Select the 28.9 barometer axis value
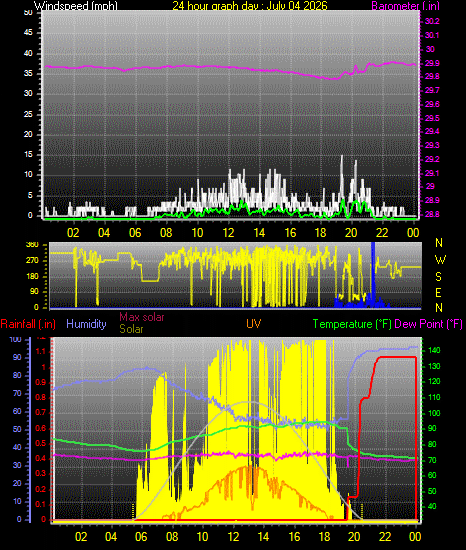The height and width of the screenshot is (550, 466). click(432, 201)
